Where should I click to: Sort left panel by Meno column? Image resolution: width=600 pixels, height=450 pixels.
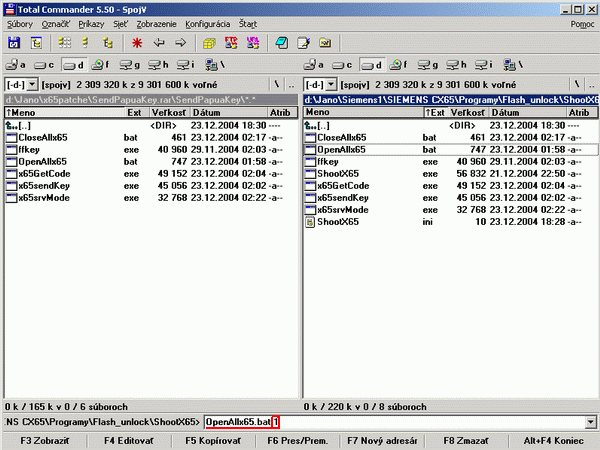point(65,112)
